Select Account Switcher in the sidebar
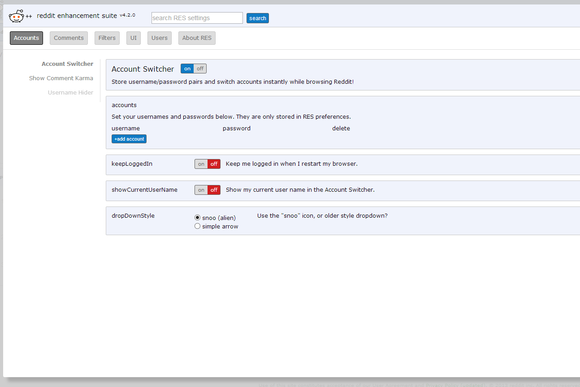 pyautogui.click(x=67, y=64)
